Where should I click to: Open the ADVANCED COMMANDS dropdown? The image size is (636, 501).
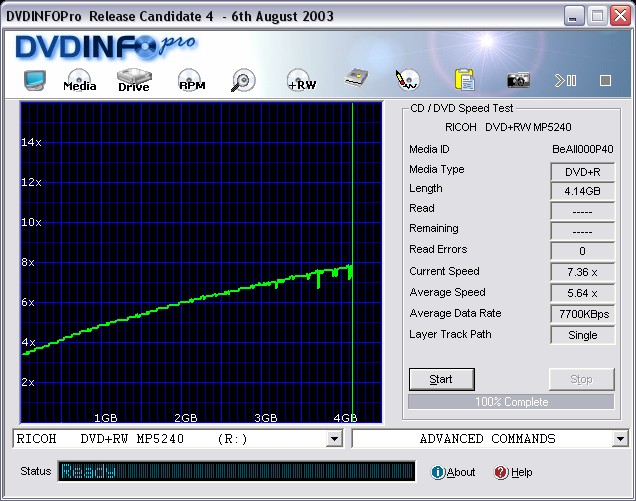coord(619,439)
